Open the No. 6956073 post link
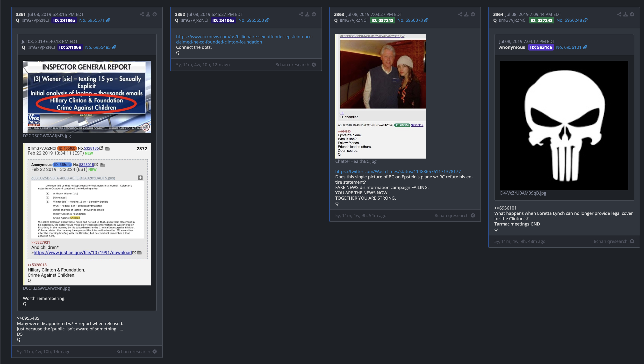Screen dimensions: 644x364 pos(410,20)
